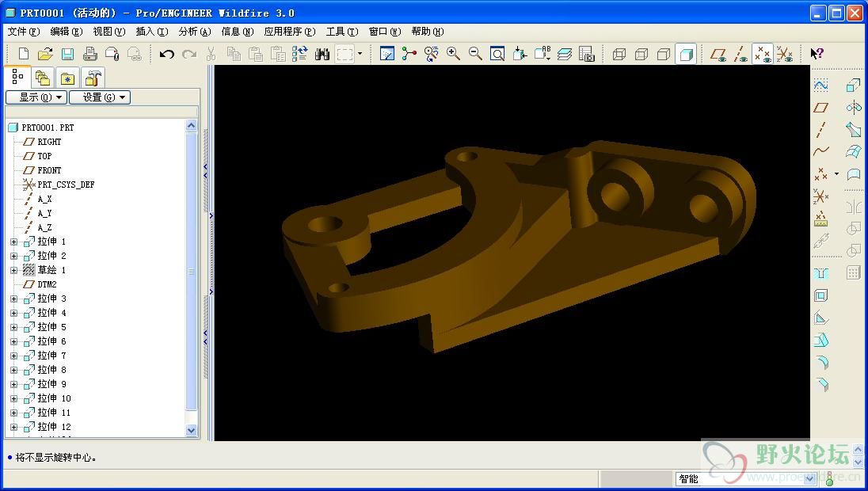
Task: Zoom in using the magnifier plus icon
Action: [453, 54]
